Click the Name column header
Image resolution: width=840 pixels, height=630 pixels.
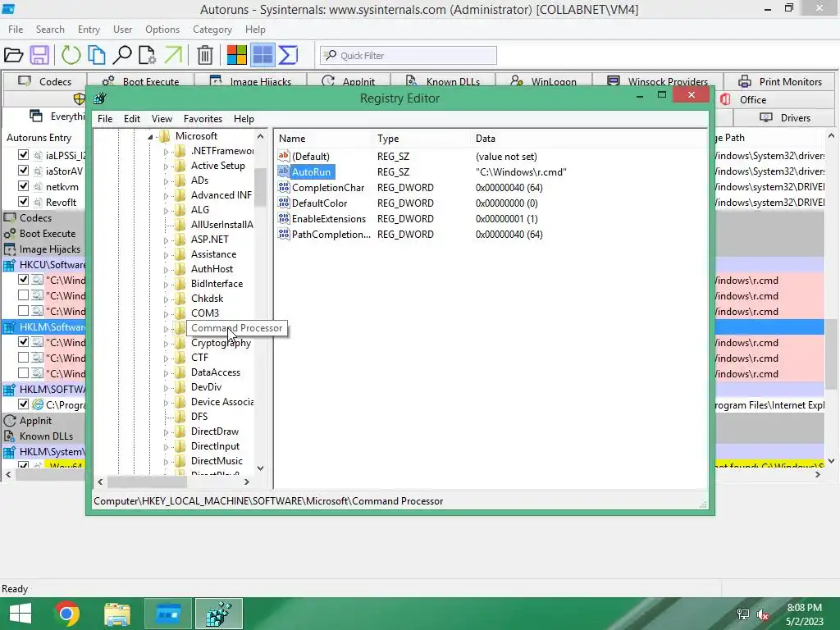pyautogui.click(x=323, y=138)
